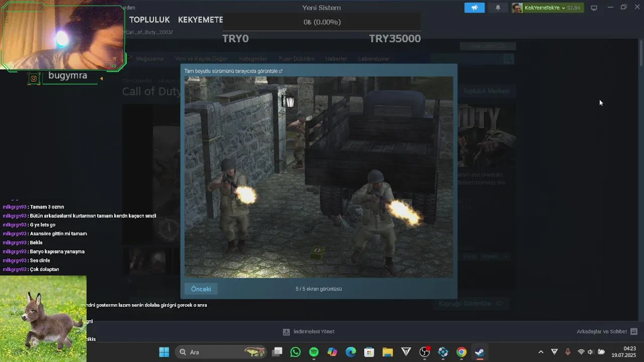Open Microsoft Store from the taskbar
The width and height of the screenshot is (644, 362).
tap(369, 352)
